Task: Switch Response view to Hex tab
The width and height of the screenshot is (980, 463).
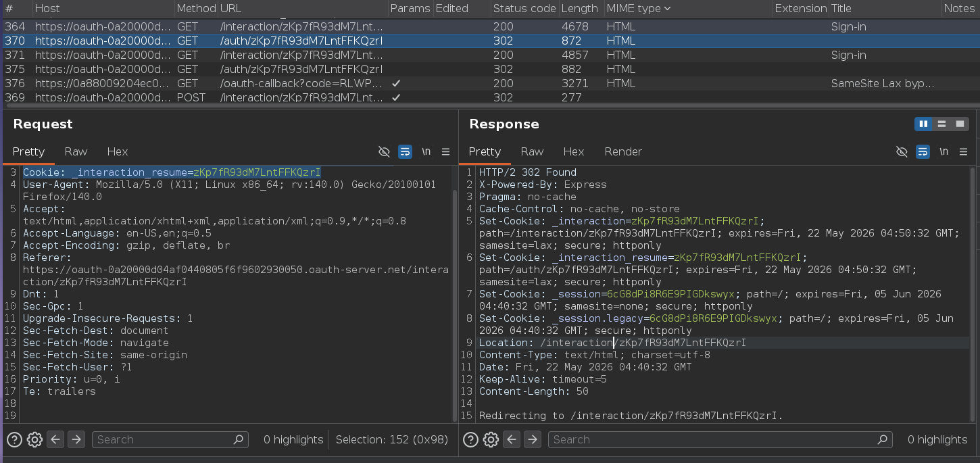Action: click(x=574, y=151)
